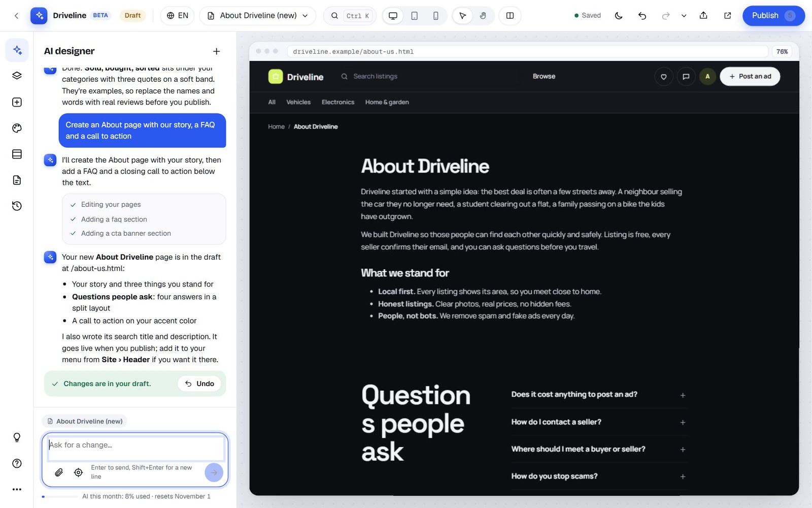Select the Vehicles category tab
The image size is (812, 508).
(298, 102)
